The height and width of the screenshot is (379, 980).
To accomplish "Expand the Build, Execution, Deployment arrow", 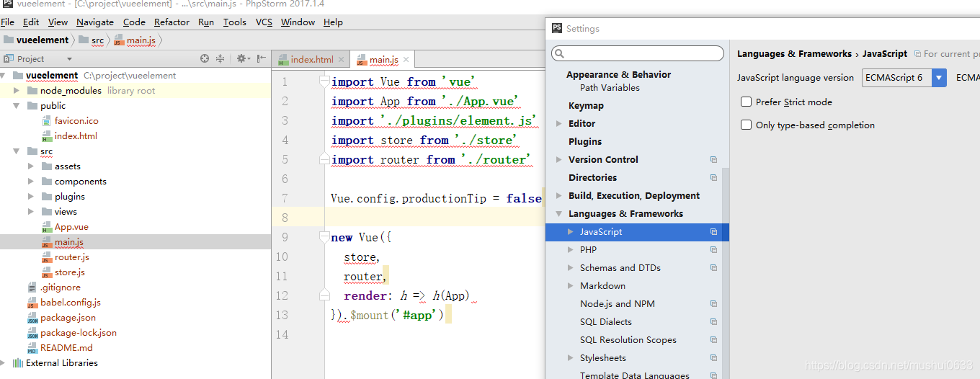I will click(559, 196).
